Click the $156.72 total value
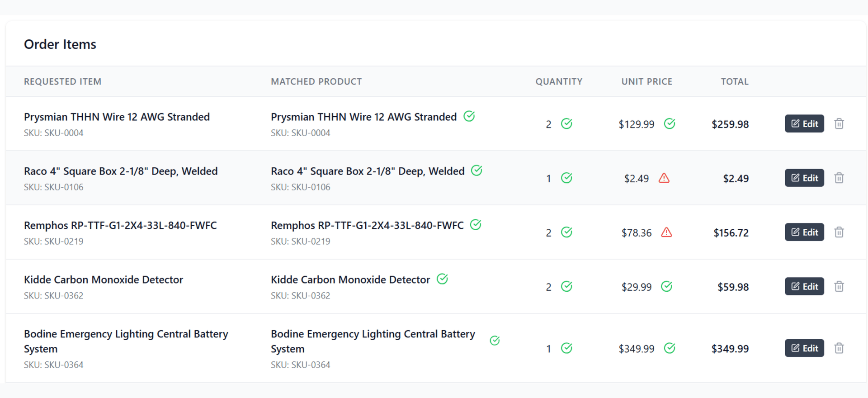The width and height of the screenshot is (868, 398). point(731,232)
